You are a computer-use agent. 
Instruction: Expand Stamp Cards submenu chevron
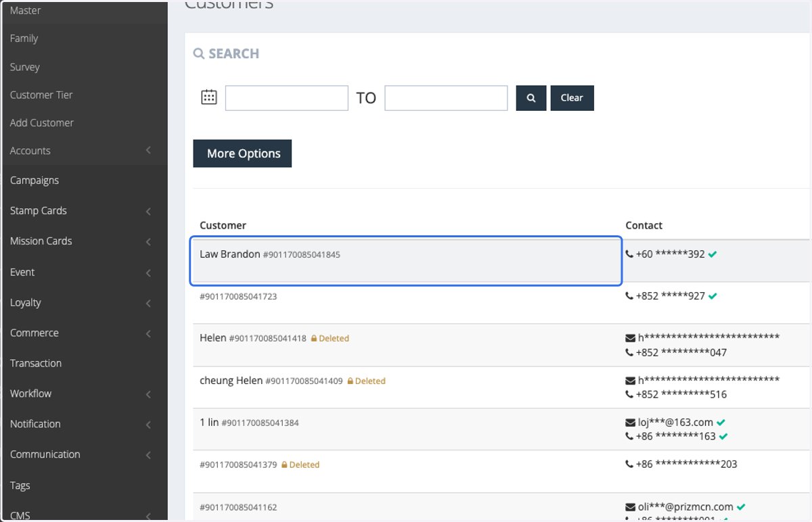coord(148,212)
